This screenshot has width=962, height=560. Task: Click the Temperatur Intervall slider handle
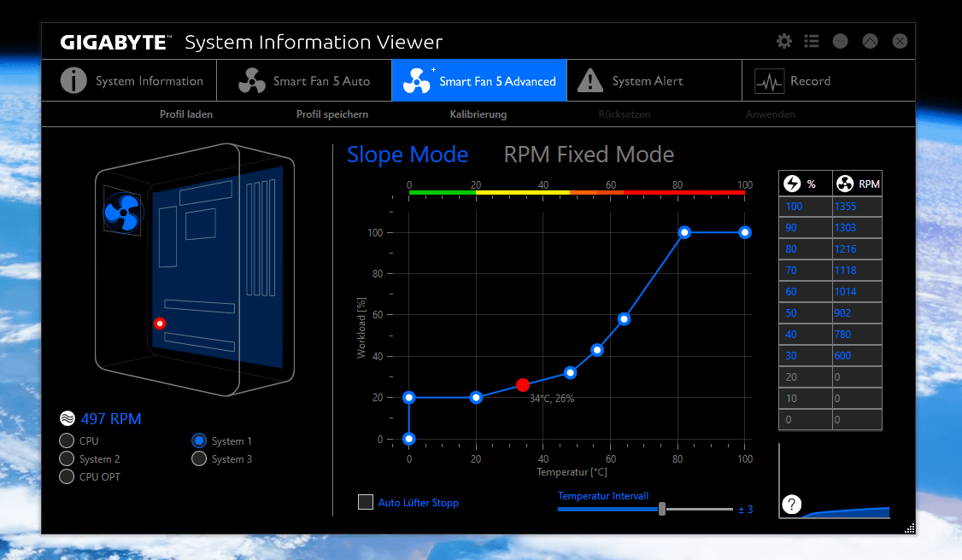click(x=662, y=509)
